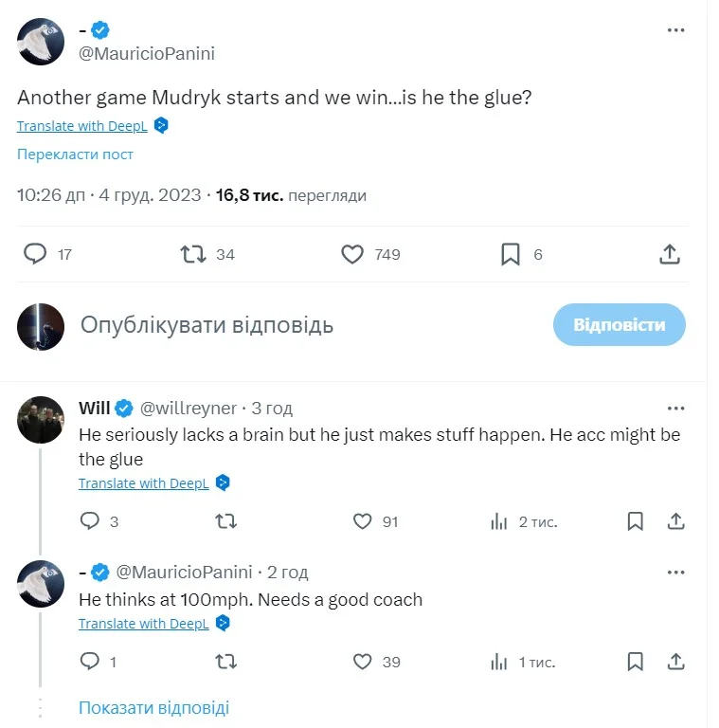Click 'Translate with DeepL' under main post
Image resolution: width=719 pixels, height=728 pixels.
[82, 125]
